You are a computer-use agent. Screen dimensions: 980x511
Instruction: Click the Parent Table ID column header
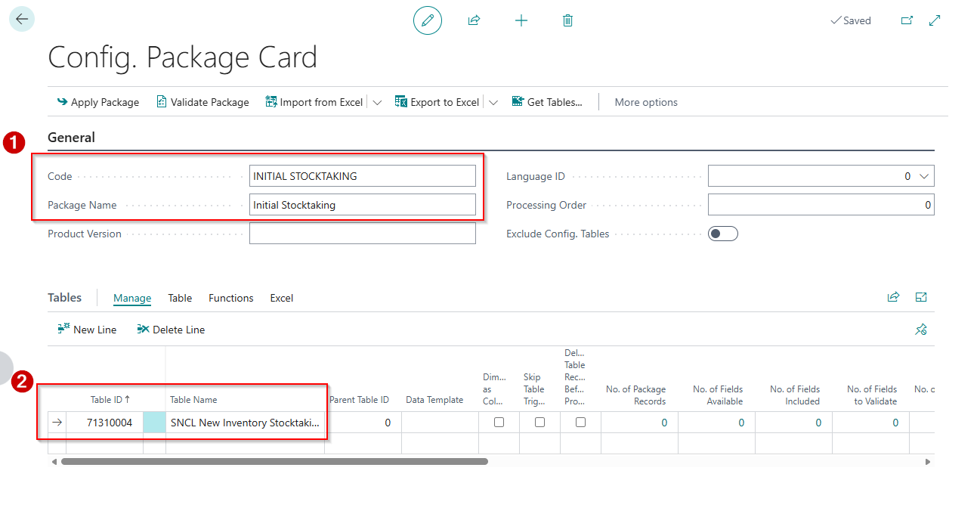coord(359,400)
